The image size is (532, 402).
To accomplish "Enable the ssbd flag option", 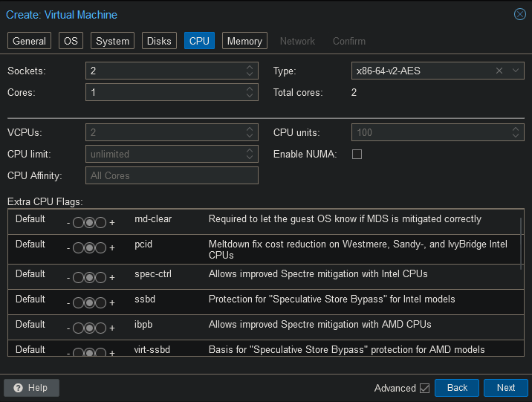I will click(100, 302).
